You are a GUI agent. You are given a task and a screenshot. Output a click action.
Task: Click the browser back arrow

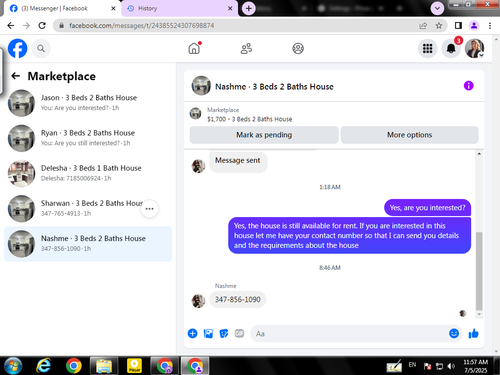point(11,26)
